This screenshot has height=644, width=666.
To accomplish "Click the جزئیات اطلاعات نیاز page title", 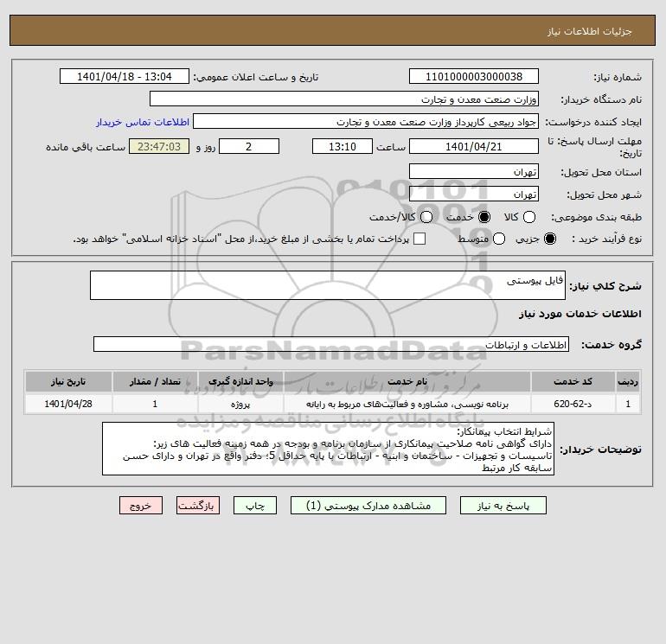I will tap(589, 31).
